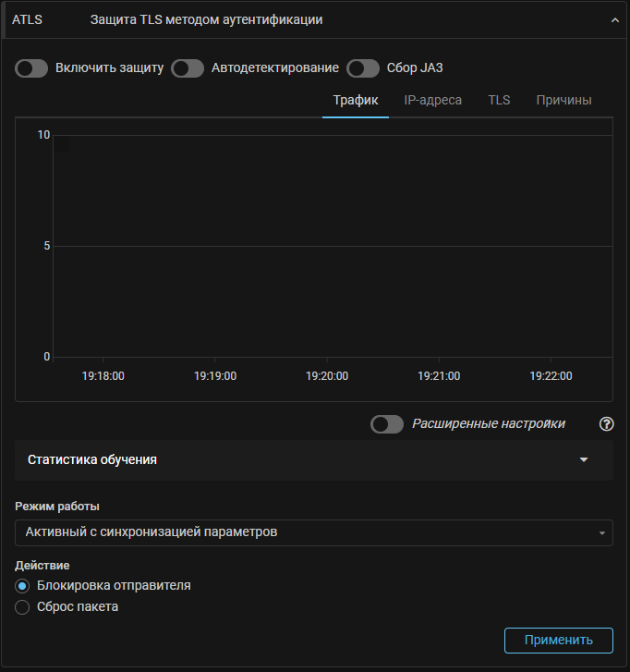Screen dimensions: 630x672
Task: Open the help question mark icon
Action: pyautogui.click(x=606, y=424)
